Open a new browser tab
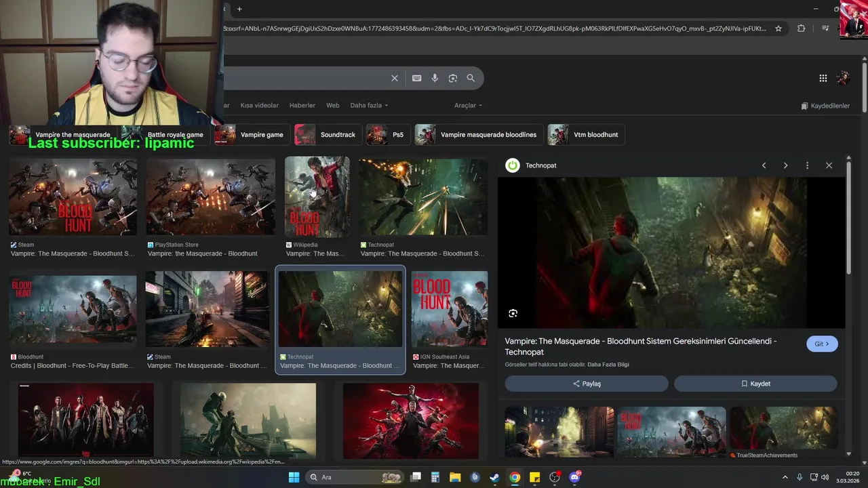Viewport: 868px width, 488px height. coord(239,9)
